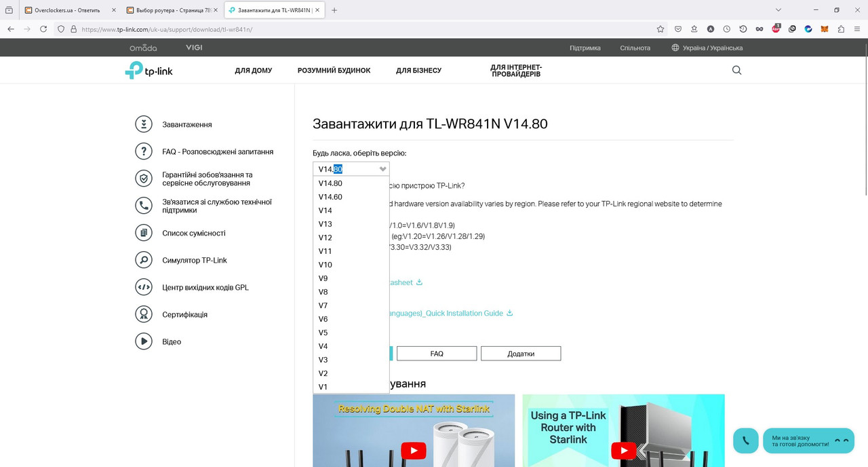The image size is (868, 467).
Task: Select V11 from version list
Action: 351,251
